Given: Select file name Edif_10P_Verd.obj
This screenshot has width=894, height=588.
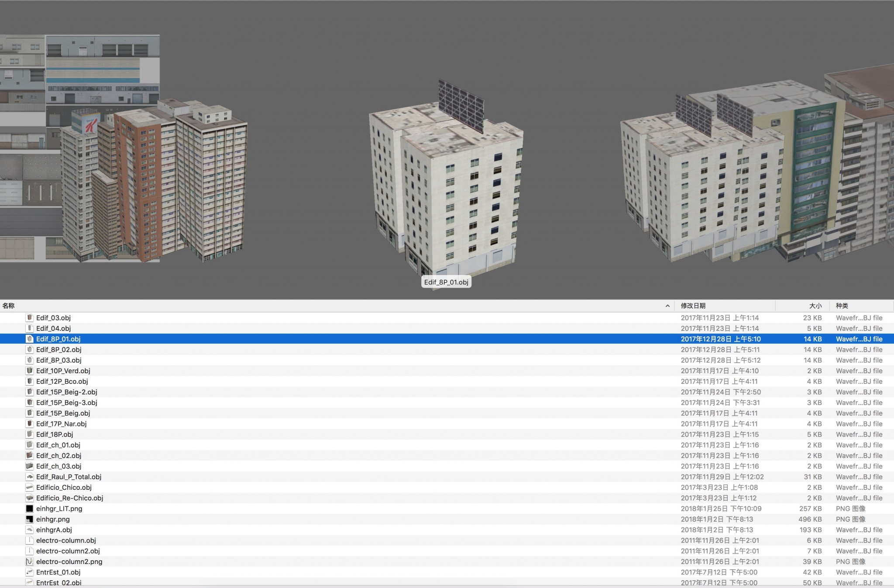Looking at the screenshot, I should 63,371.
